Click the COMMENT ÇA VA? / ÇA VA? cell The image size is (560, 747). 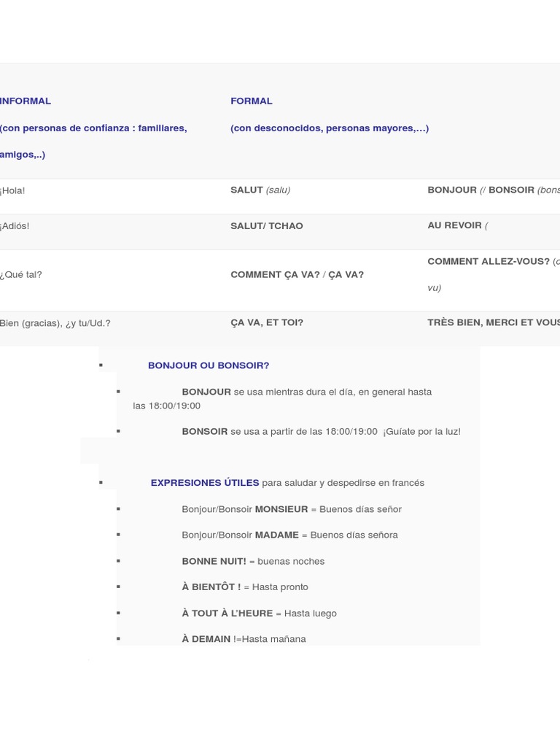(x=297, y=275)
